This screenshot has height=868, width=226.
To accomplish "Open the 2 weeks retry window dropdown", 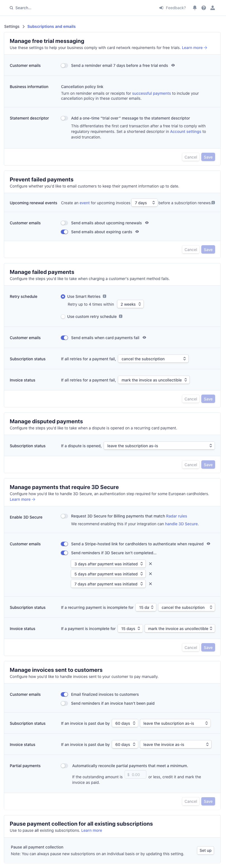I will (x=130, y=304).
